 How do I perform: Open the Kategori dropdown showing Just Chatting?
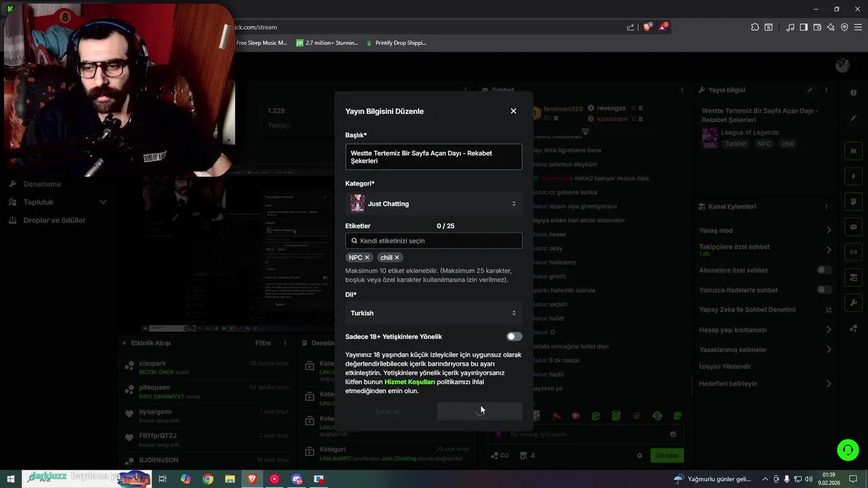[x=433, y=203]
